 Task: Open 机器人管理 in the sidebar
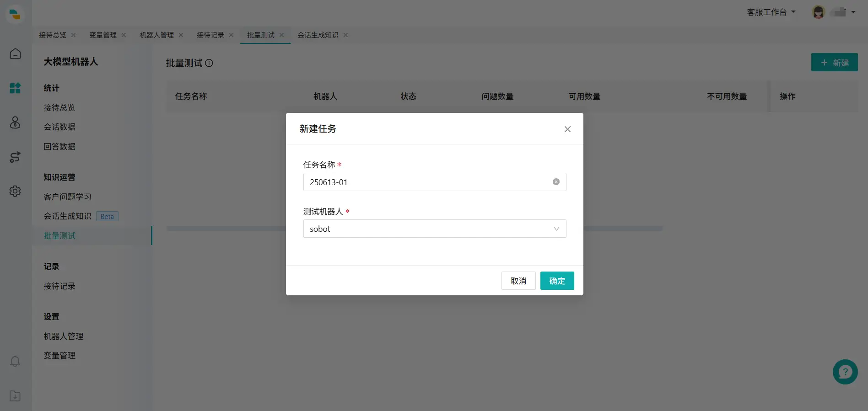coord(64,336)
